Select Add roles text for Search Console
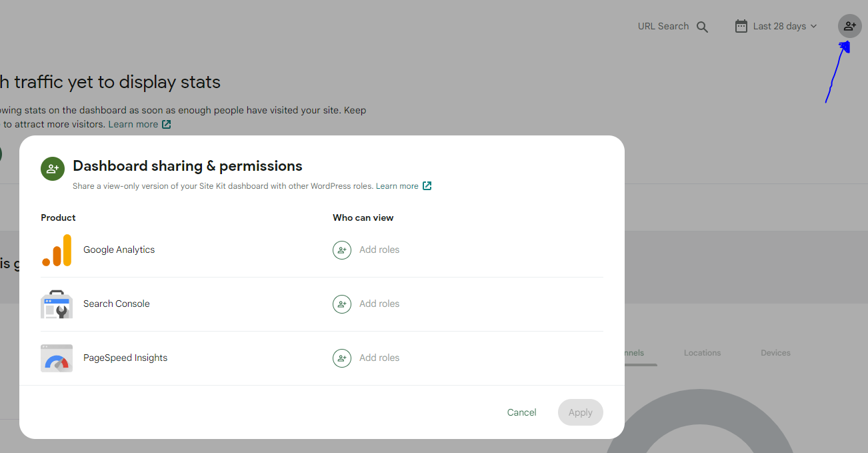 point(379,304)
